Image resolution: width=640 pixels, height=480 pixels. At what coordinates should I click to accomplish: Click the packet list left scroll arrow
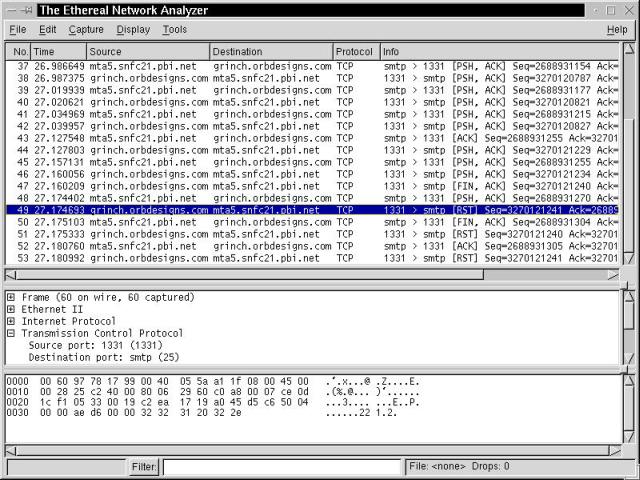point(11,274)
